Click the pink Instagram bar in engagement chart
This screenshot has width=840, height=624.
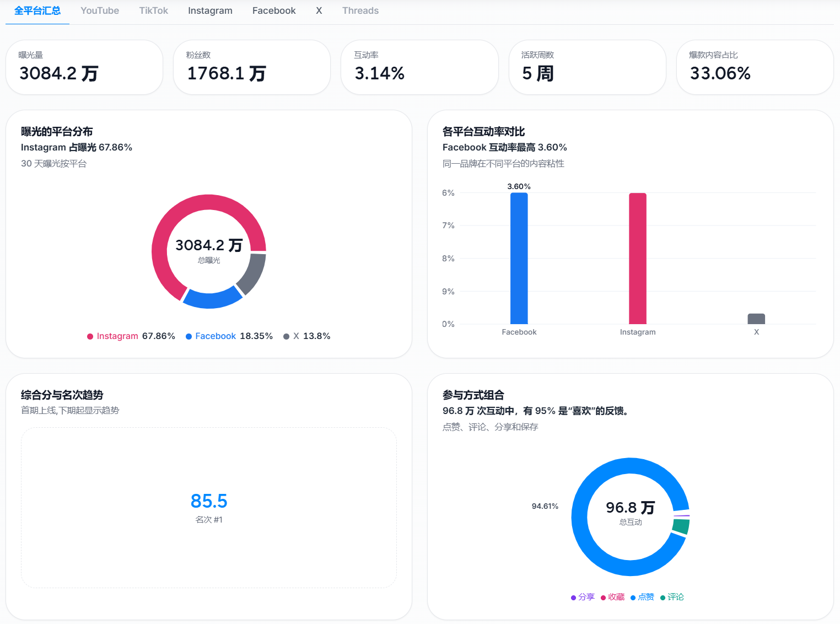(638, 259)
